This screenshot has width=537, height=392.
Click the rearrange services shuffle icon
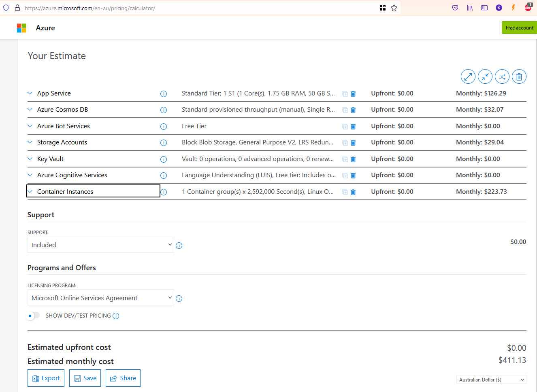(502, 76)
